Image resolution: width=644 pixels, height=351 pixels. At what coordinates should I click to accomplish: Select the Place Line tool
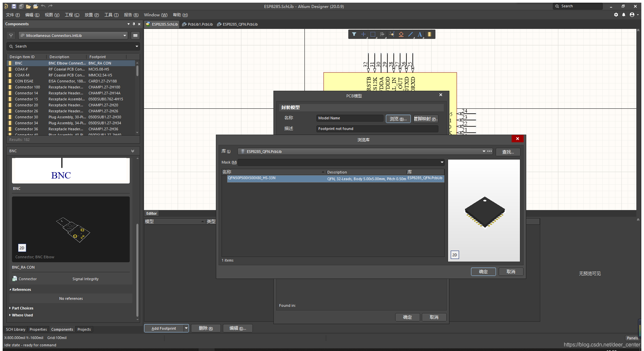(x=410, y=34)
